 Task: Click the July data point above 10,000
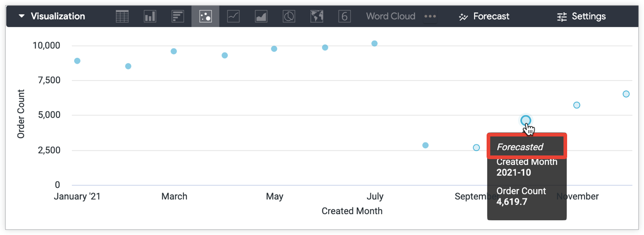point(374,43)
